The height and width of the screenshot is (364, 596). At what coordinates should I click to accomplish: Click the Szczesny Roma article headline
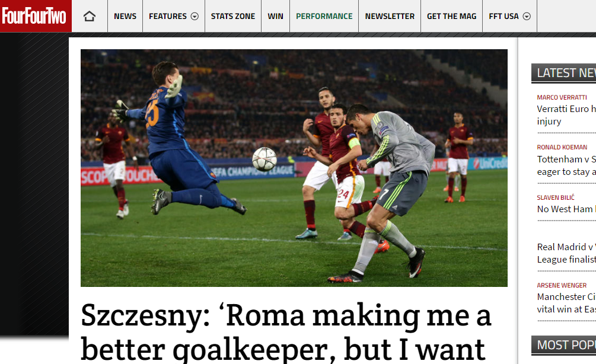286,333
